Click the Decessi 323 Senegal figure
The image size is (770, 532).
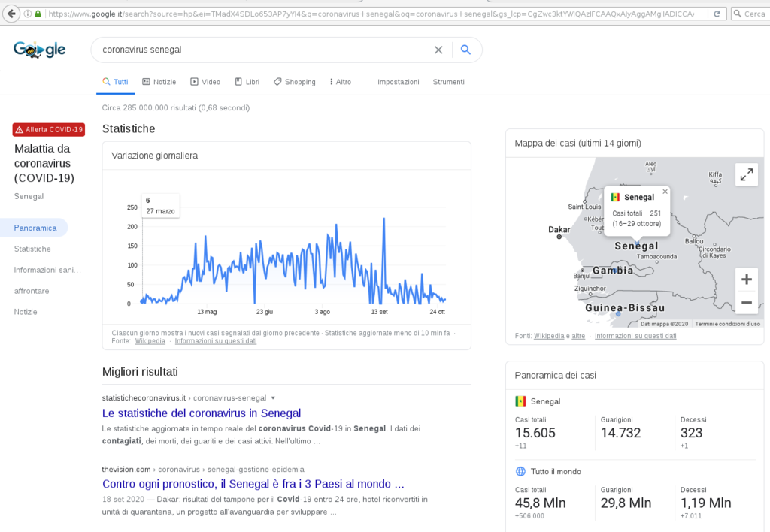pos(692,433)
